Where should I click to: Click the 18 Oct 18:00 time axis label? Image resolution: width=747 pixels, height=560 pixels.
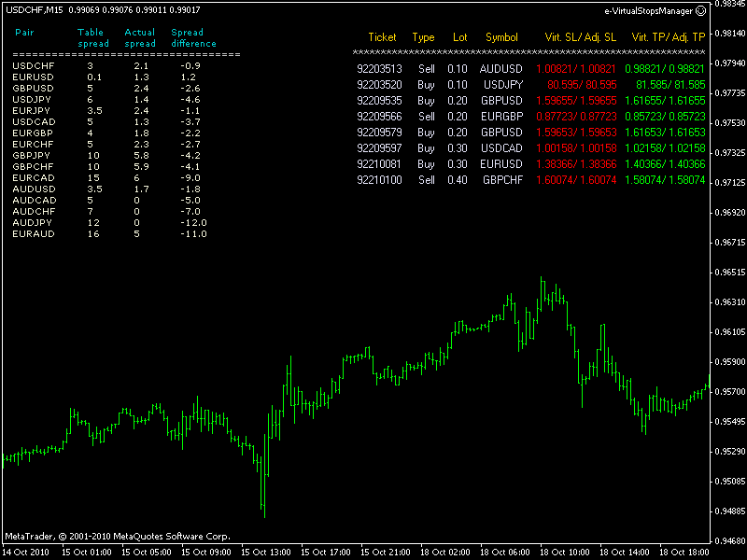pos(684,553)
